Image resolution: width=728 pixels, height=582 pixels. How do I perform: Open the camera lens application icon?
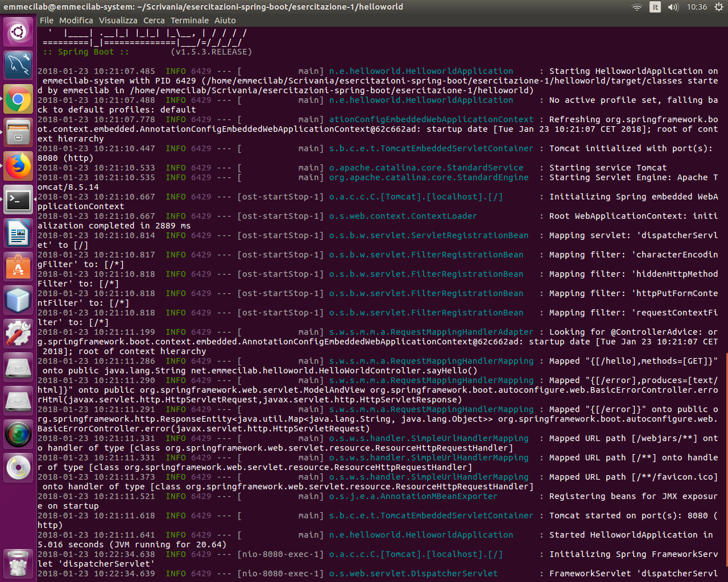(x=18, y=434)
